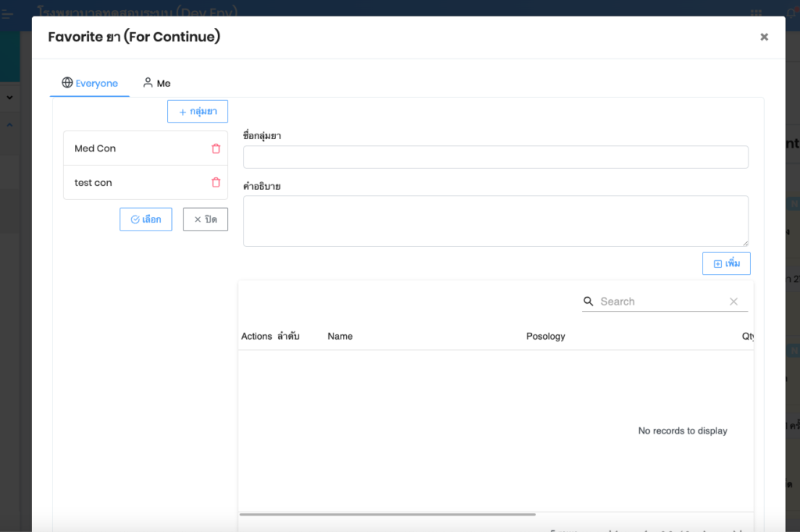Click inside the คำอธิบาย text area
This screenshot has height=532, width=800.
(495, 221)
